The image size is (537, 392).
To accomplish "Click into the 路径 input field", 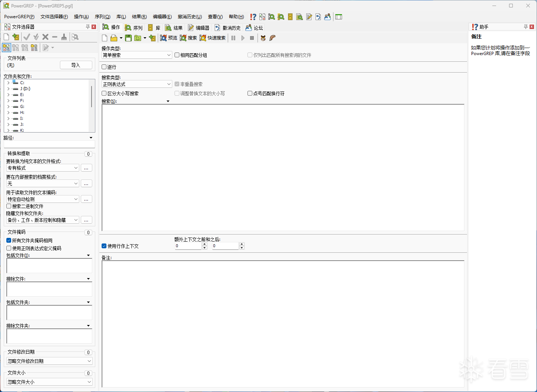I will (49, 144).
